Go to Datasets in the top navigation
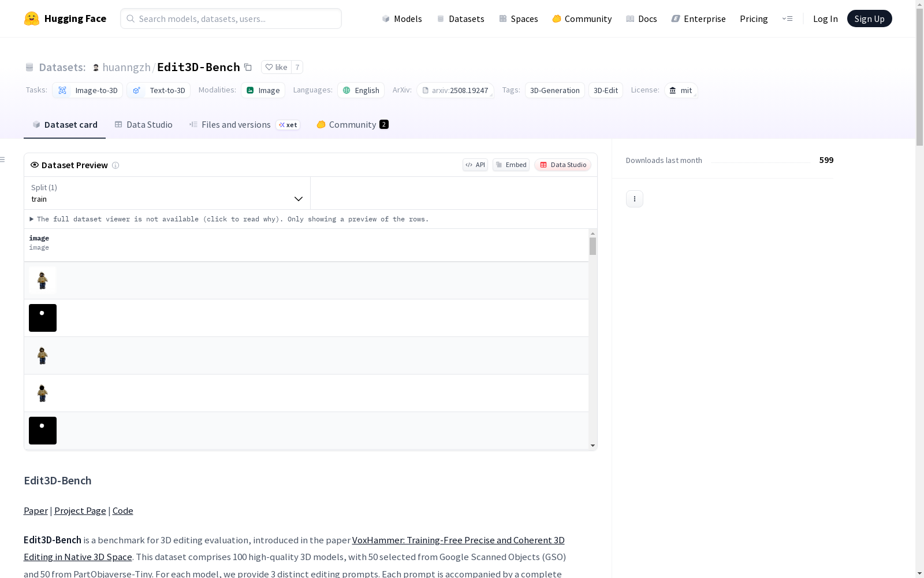The image size is (924, 578). click(460, 18)
